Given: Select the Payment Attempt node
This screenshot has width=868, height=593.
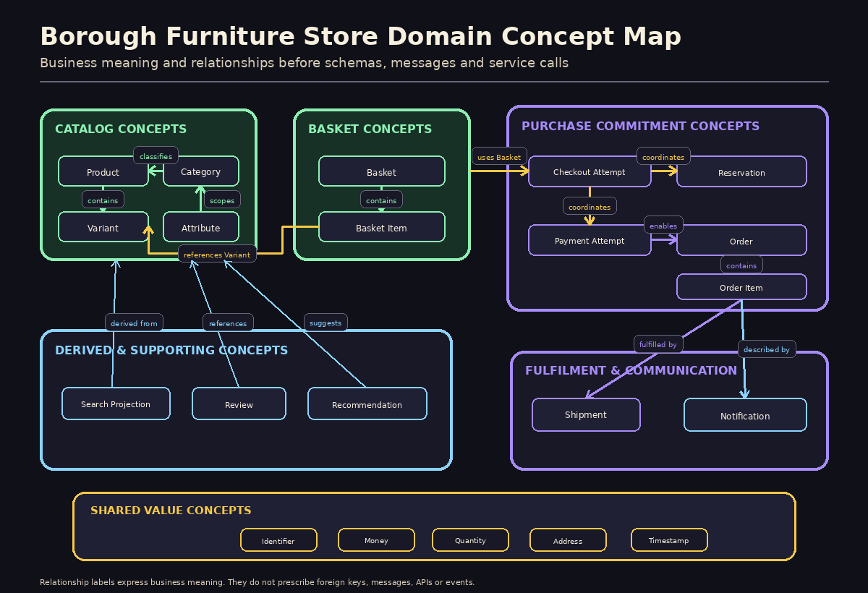Looking at the screenshot, I should click(x=590, y=241).
